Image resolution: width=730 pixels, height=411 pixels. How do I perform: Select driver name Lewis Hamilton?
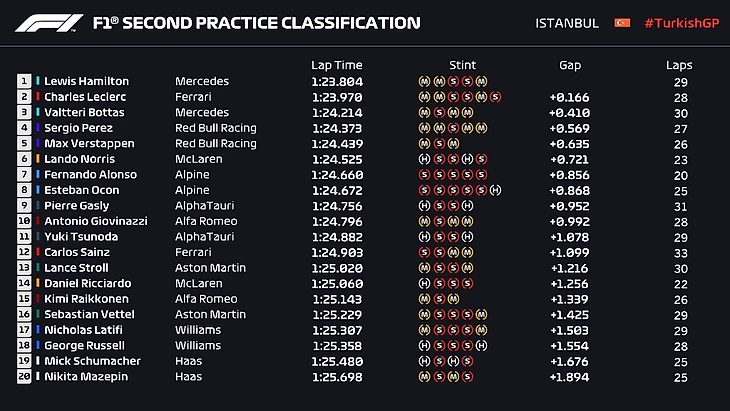click(87, 81)
